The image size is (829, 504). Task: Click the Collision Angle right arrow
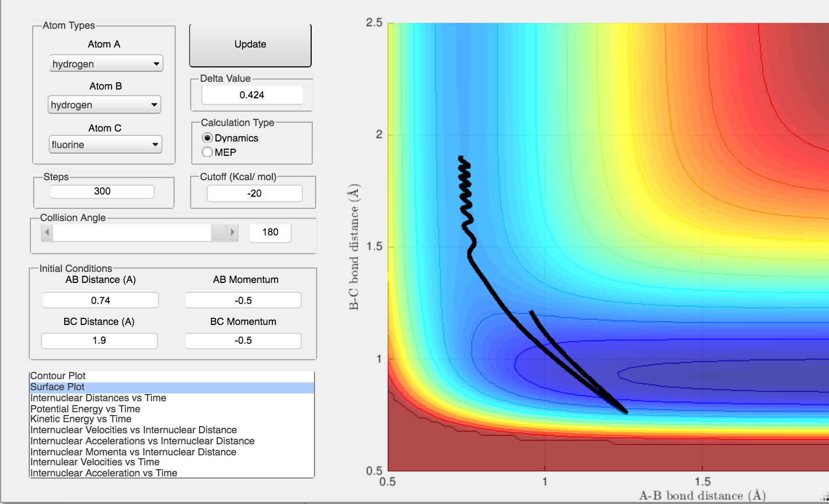pos(232,232)
